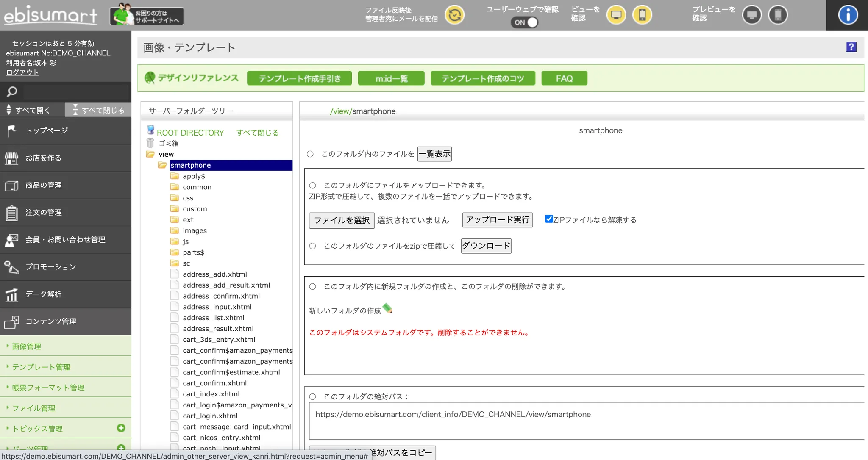Click the trash bin ゴミ箱 icon
Screen dimensions: 868x460
(150, 143)
